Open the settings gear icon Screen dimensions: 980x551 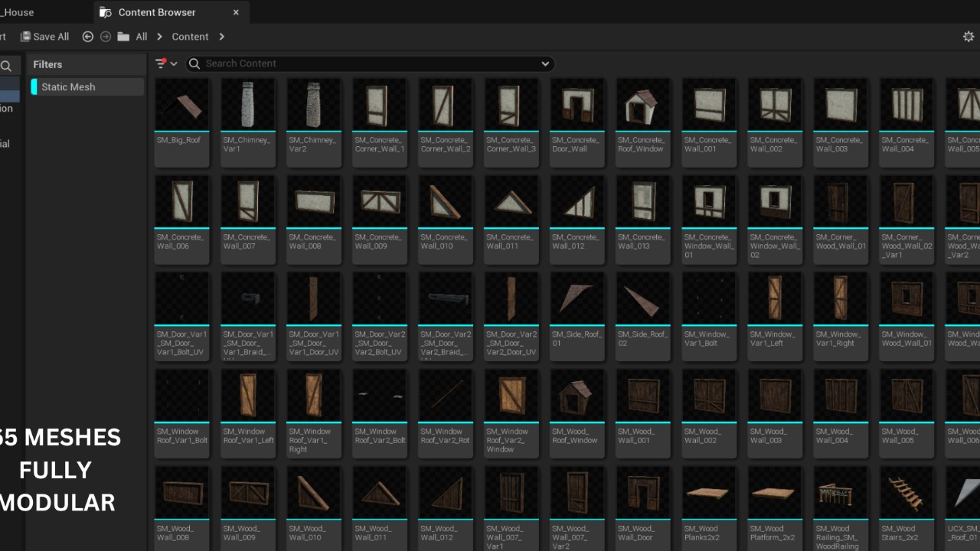point(969,37)
